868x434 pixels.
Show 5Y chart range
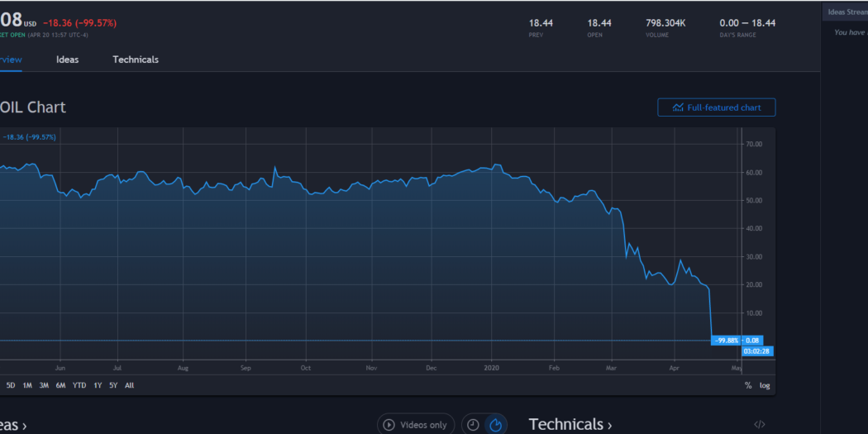tap(113, 385)
